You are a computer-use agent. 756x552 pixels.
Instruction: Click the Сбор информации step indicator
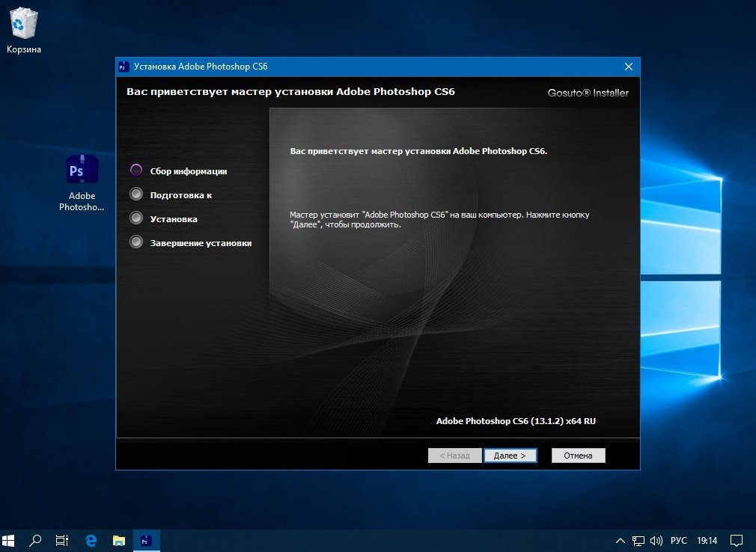coord(136,170)
